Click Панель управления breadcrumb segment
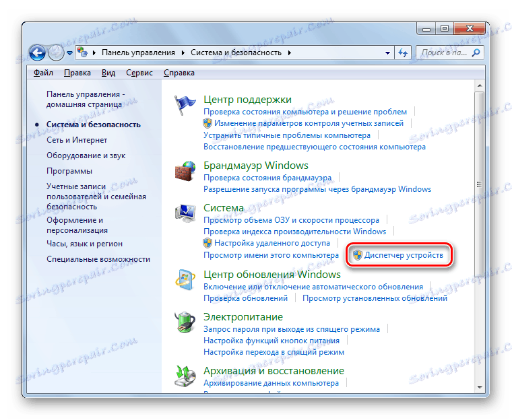The image size is (512, 420). tap(139, 53)
